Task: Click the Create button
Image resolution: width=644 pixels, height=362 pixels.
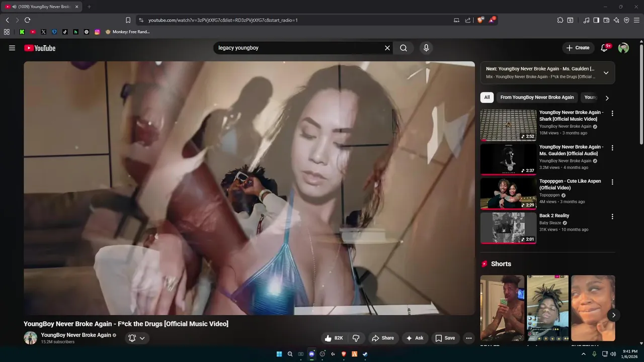Action: (578, 48)
